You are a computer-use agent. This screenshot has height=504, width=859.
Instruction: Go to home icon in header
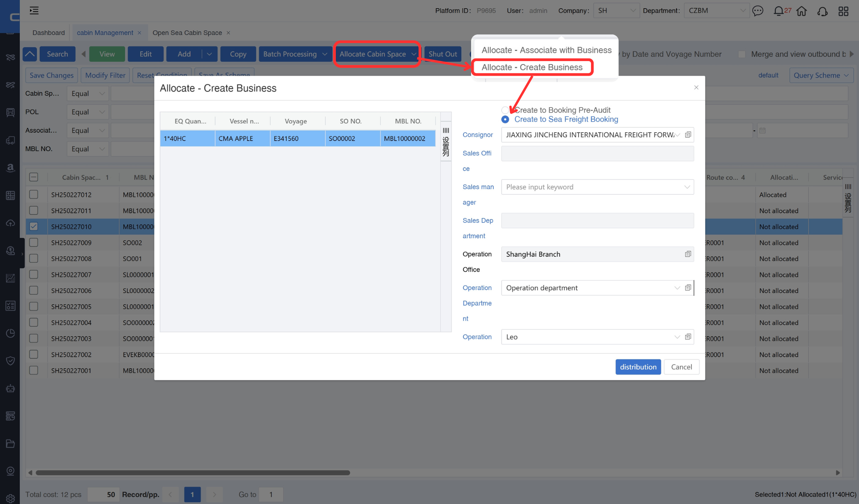click(802, 11)
